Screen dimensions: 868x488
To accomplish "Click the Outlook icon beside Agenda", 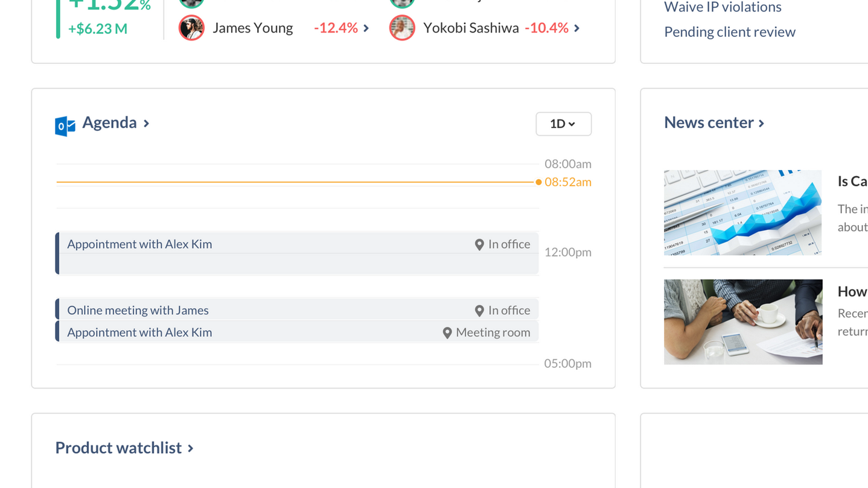I will pyautogui.click(x=65, y=125).
